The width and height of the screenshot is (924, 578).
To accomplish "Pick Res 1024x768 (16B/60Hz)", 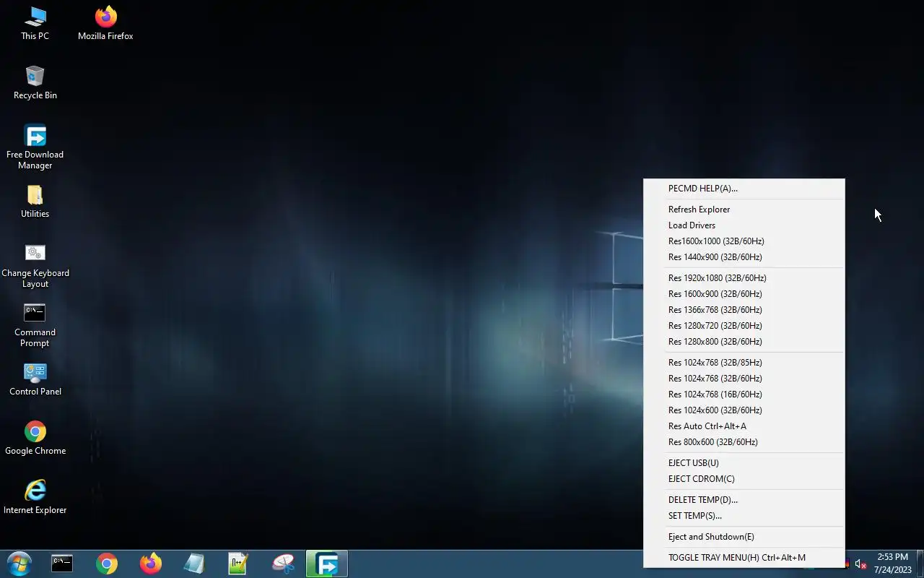I will tap(744, 394).
